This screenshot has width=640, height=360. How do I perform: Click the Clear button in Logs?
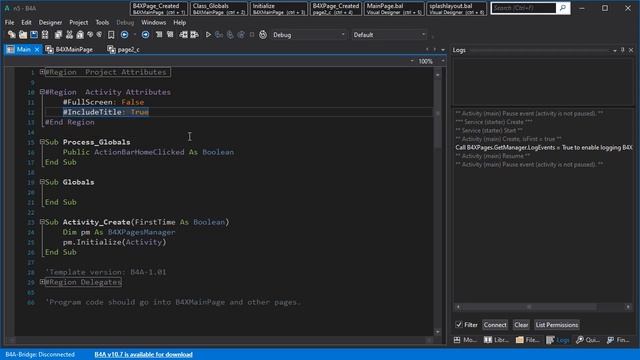click(x=521, y=325)
